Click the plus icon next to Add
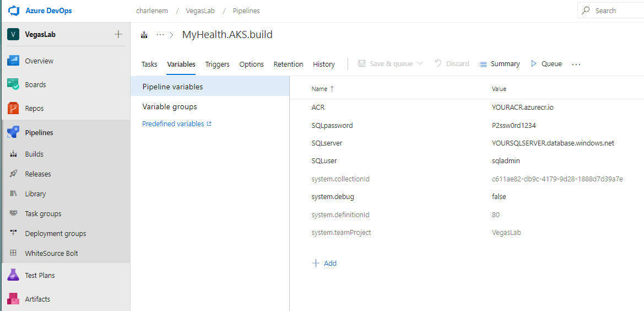Viewport: 644px width, 311px height. point(316,264)
